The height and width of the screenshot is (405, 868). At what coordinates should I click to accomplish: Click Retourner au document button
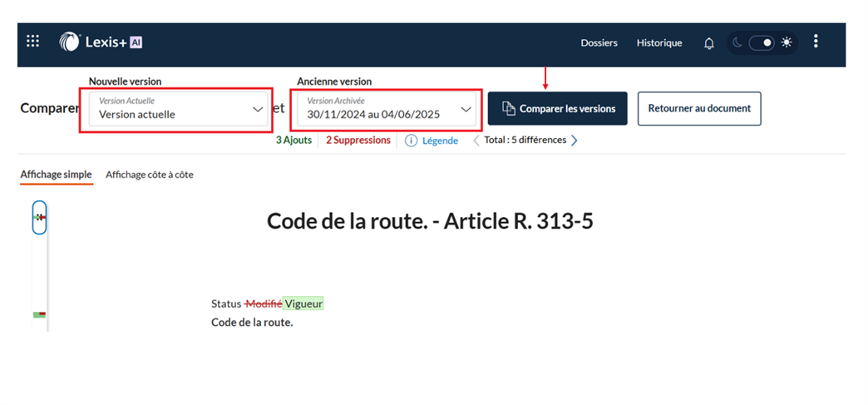click(x=698, y=109)
